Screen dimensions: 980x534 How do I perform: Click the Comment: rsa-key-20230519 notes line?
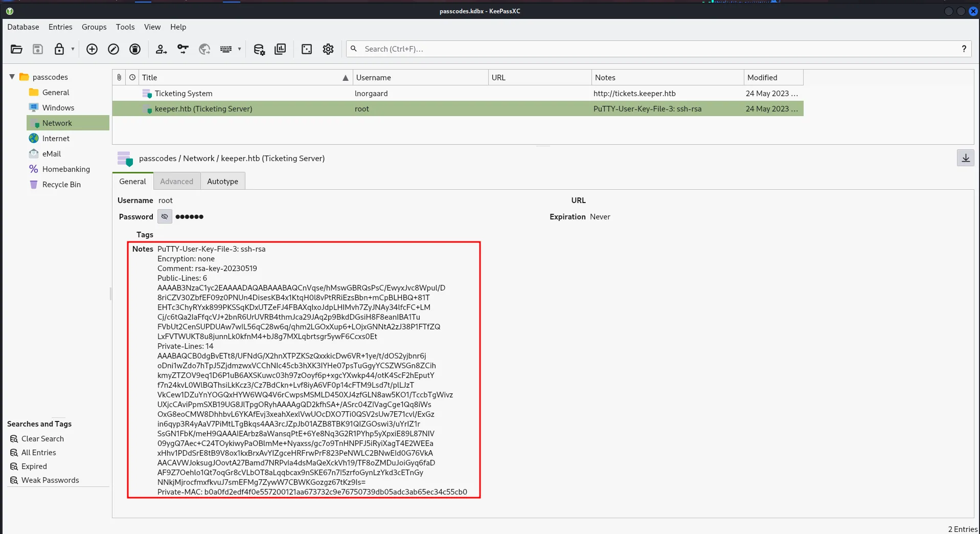tap(207, 269)
